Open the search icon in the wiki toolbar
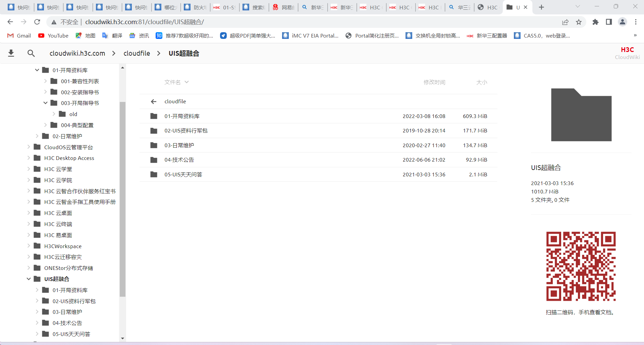 point(31,53)
